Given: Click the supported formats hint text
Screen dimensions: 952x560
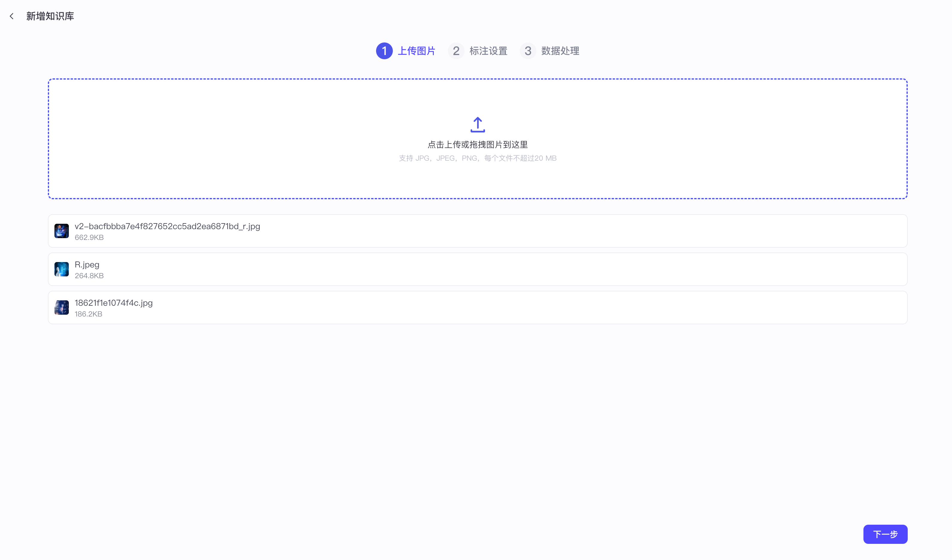Looking at the screenshot, I should coord(477,158).
